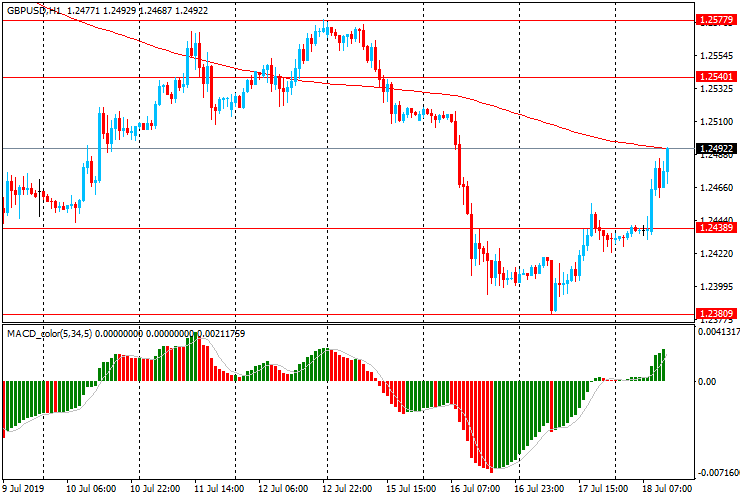Select the 1.23809 red price label
The height and width of the screenshot is (500, 740).
(x=716, y=314)
